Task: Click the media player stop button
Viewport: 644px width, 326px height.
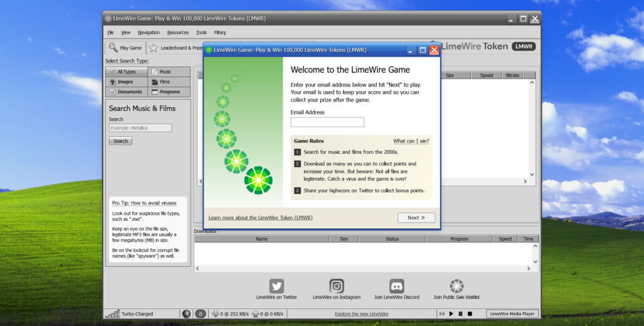Action: 470,313
